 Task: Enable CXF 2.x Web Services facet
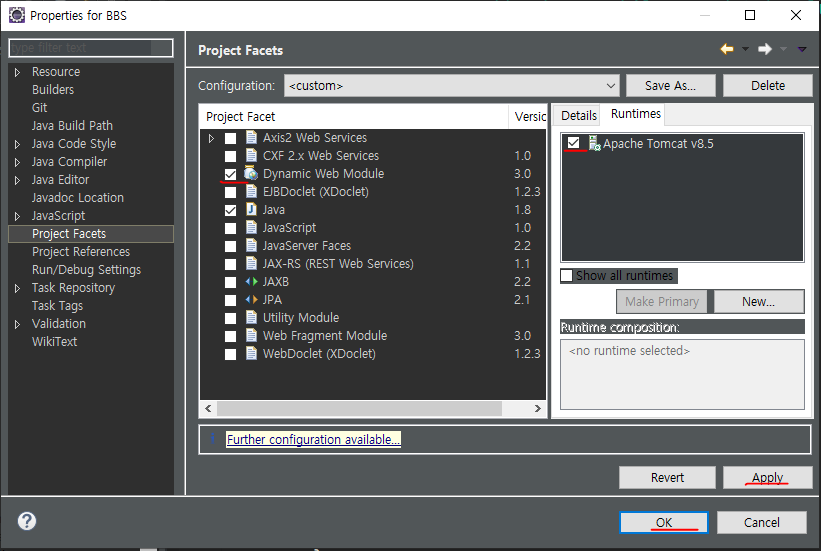click(230, 156)
